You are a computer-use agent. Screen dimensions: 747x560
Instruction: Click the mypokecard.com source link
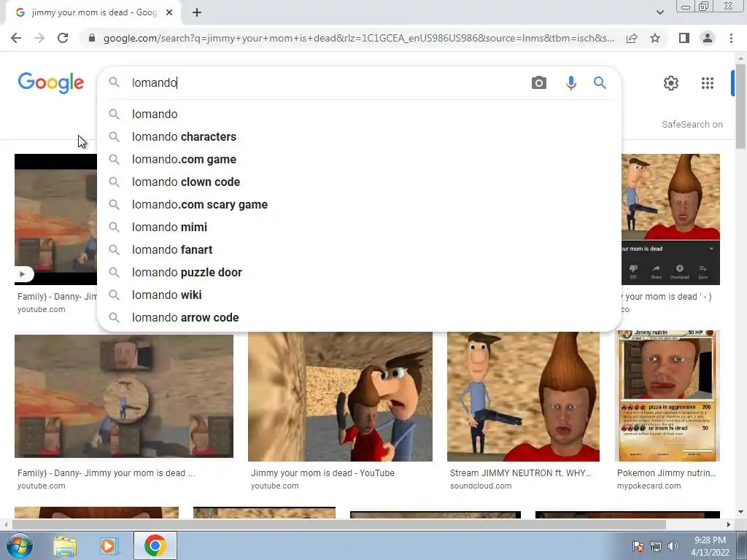[x=649, y=486]
